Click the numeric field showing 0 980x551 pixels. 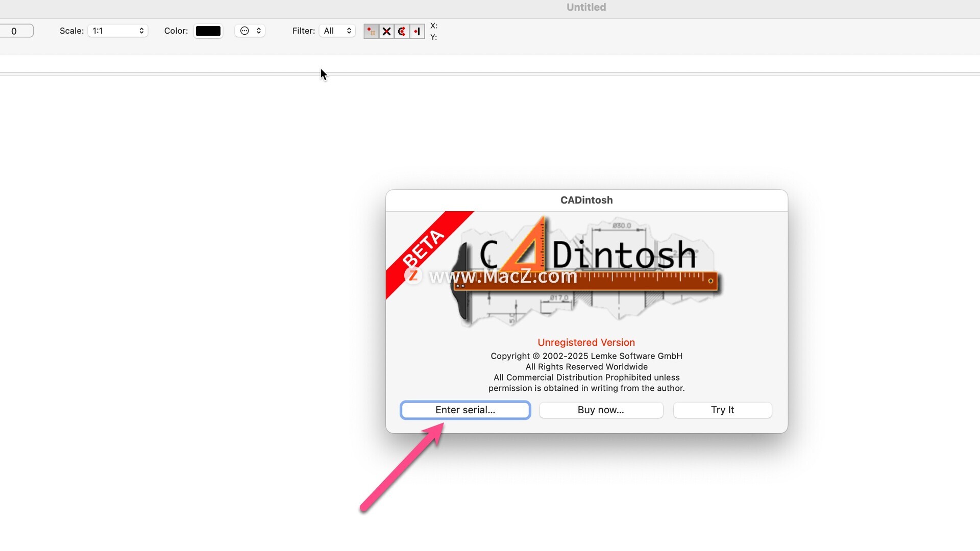point(15,31)
